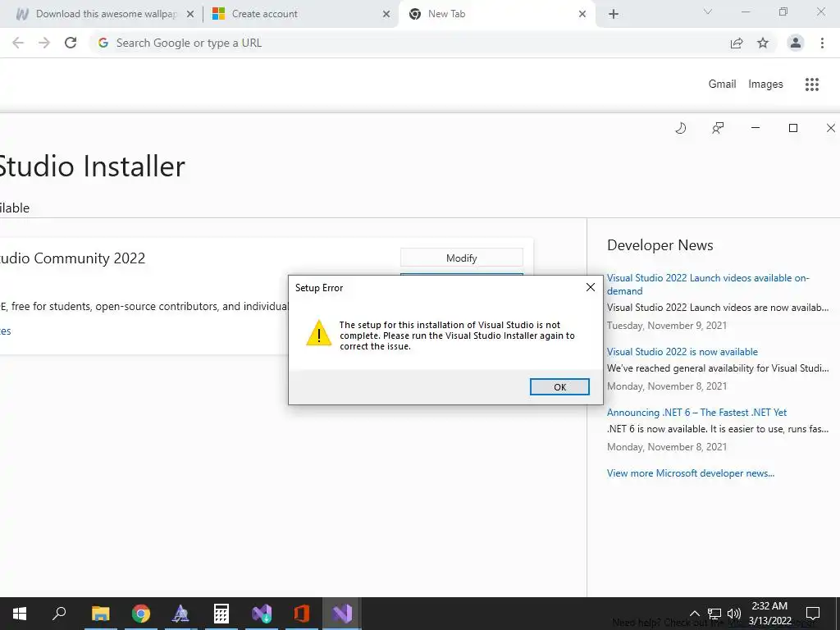840x630 pixels.
Task: Open the Visual Studio 2022 Launch videos link
Action: pyautogui.click(x=708, y=284)
